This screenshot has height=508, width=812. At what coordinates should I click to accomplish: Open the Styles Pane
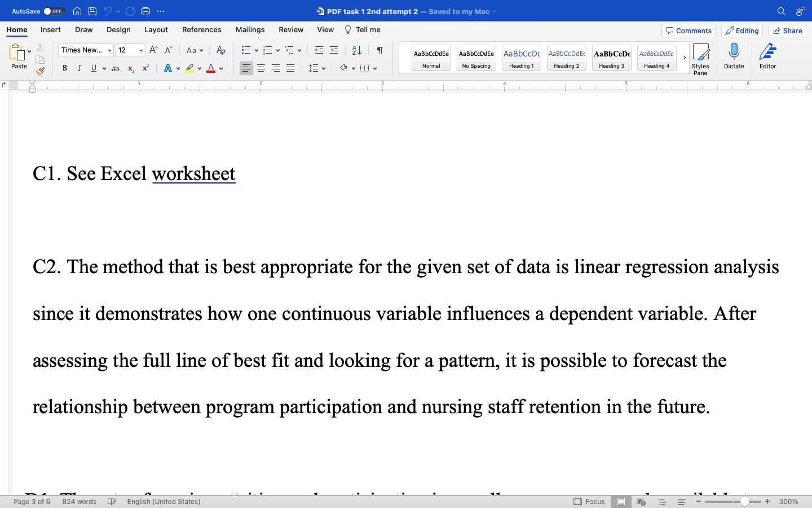click(700, 59)
